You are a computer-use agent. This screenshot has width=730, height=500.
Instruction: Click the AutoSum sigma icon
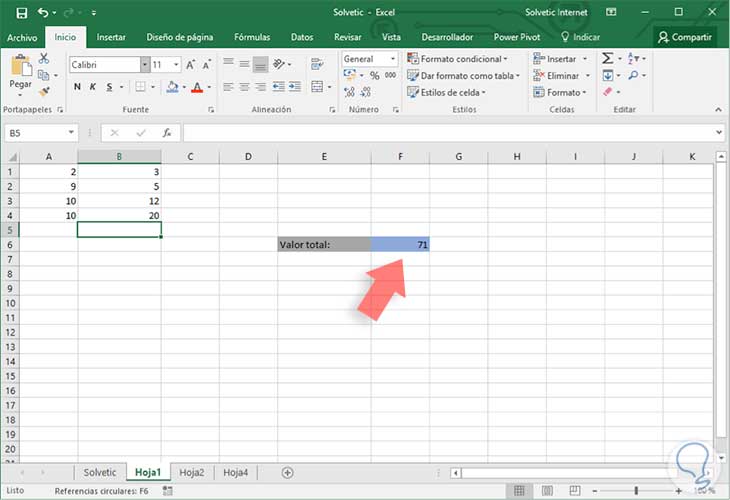coord(608,58)
